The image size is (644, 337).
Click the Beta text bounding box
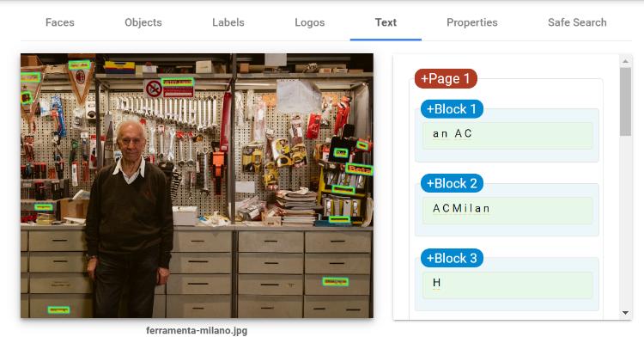(359, 168)
